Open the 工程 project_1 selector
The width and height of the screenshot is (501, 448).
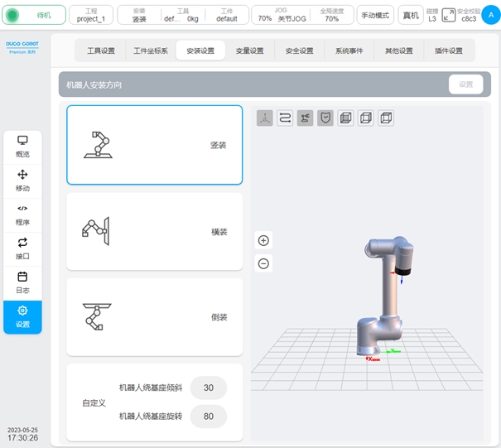[x=91, y=15]
